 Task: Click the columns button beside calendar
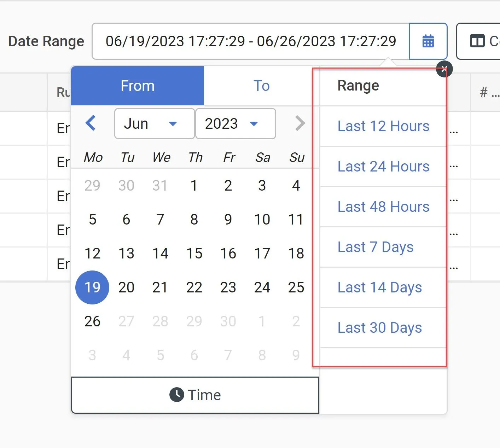478,41
